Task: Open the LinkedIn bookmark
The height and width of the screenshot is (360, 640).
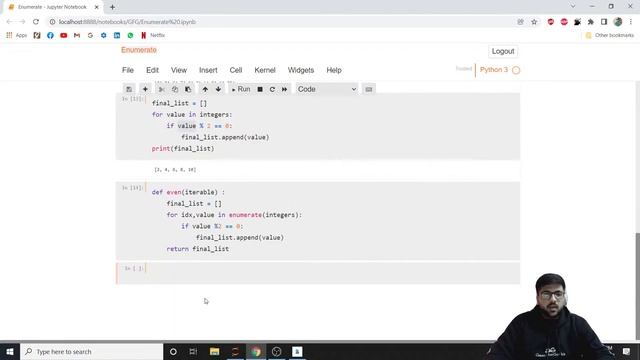Action: coord(117,36)
